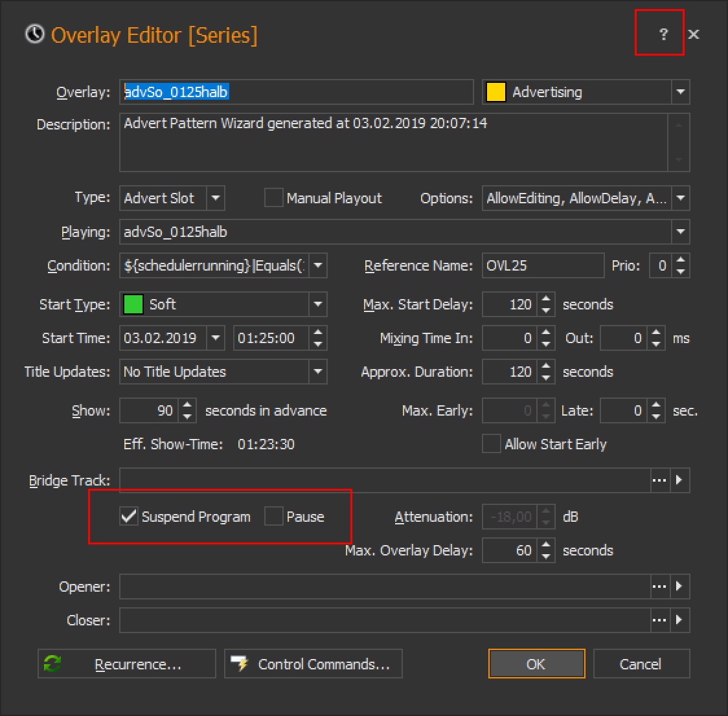
Task: Open help via the question mark icon
Action: (663, 34)
